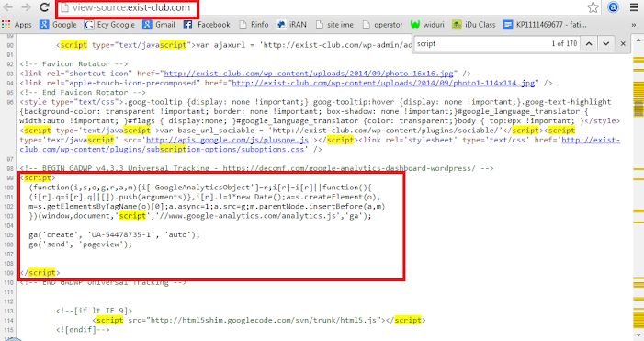
Task: Click the '<![endif]-->' text on line 115
Action: tap(83, 329)
